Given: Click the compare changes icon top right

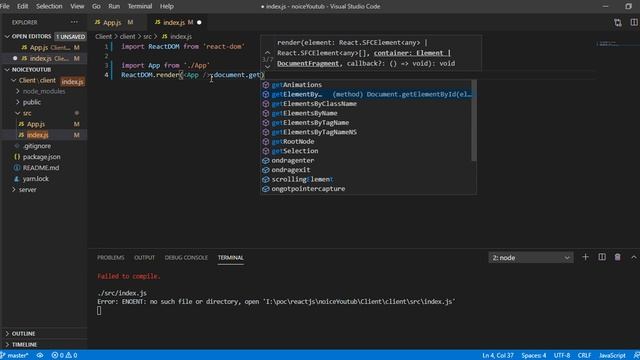Looking at the screenshot, I should coord(618,22).
